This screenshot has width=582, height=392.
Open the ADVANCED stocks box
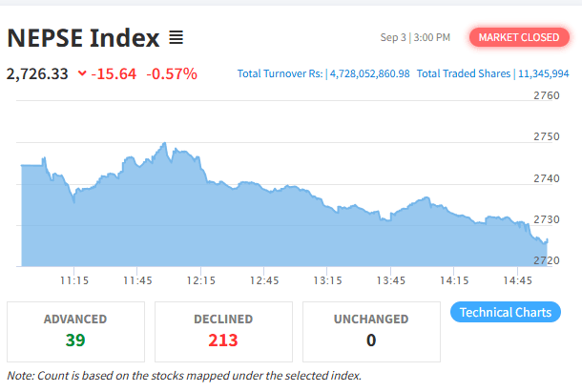pos(75,331)
